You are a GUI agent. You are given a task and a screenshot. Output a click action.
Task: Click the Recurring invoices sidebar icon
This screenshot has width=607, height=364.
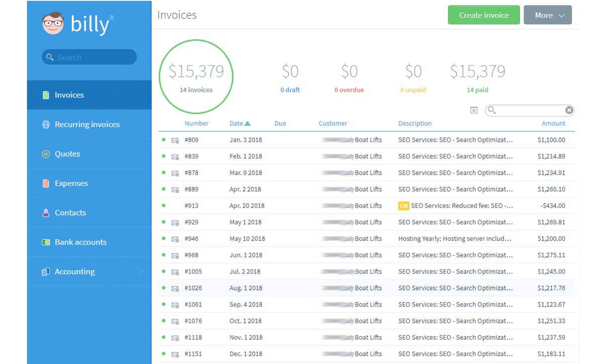46,124
